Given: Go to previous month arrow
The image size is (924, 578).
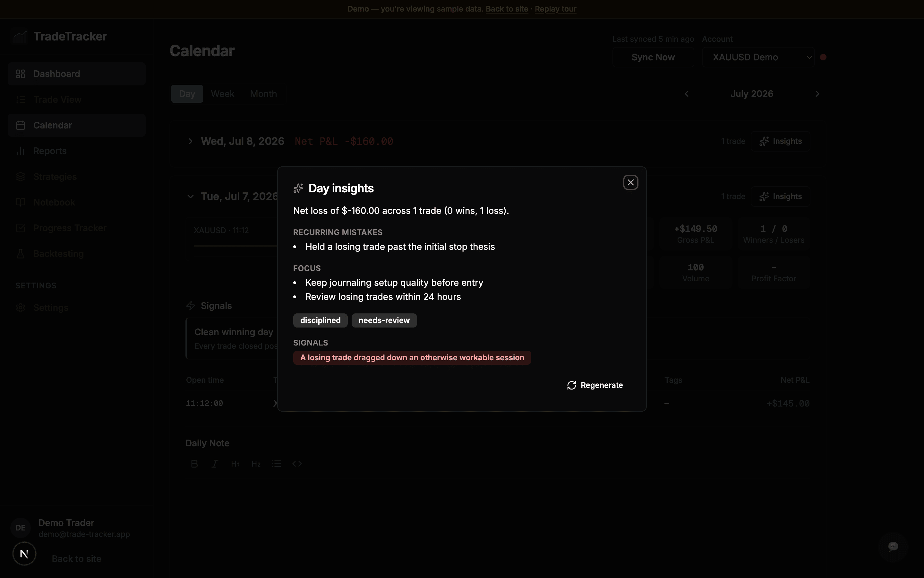Looking at the screenshot, I should click(x=687, y=94).
